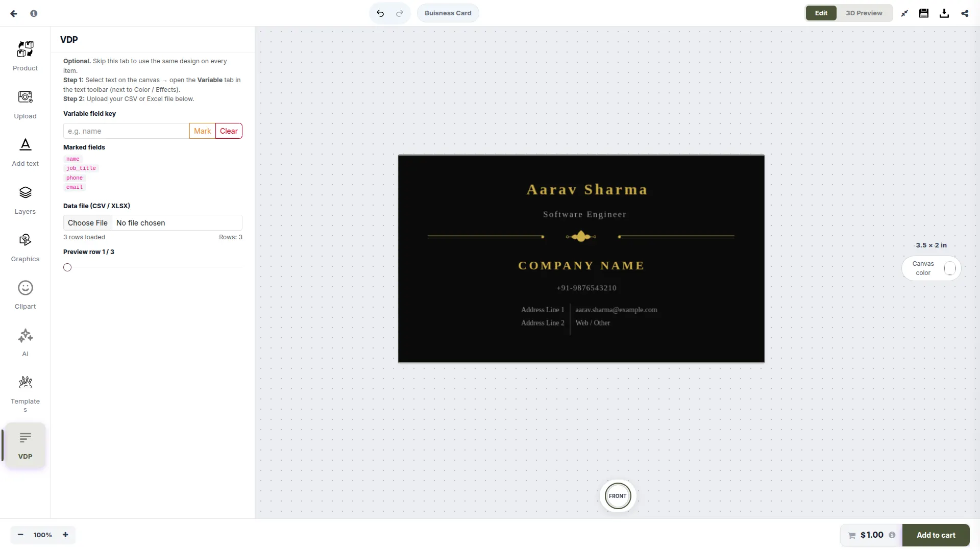
Task: Select the Aarav Sharma name text
Action: click(587, 190)
